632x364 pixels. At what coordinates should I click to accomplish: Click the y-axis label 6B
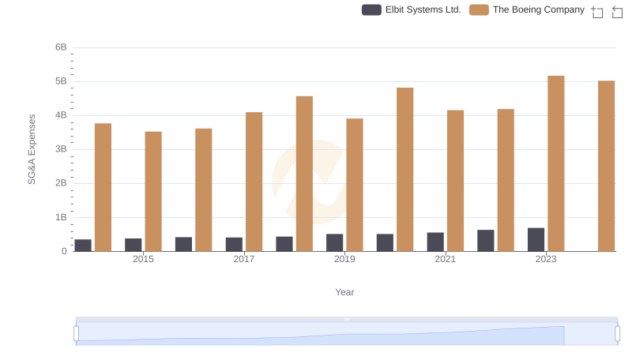61,47
